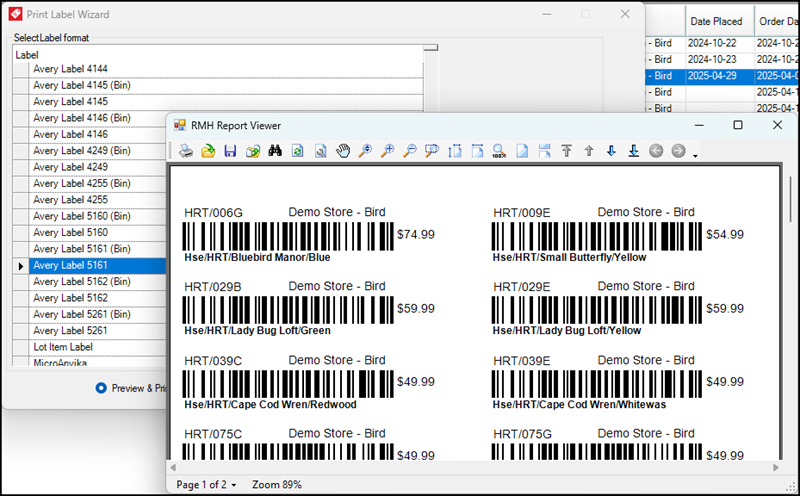800x496 pixels.
Task: Minimize the RMH Report Viewer window
Action: (699, 125)
